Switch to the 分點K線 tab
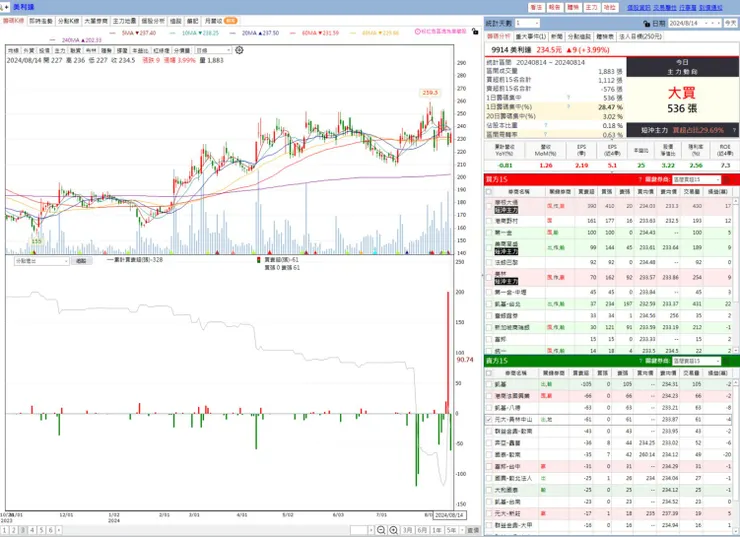740x537 pixels. click(x=68, y=21)
